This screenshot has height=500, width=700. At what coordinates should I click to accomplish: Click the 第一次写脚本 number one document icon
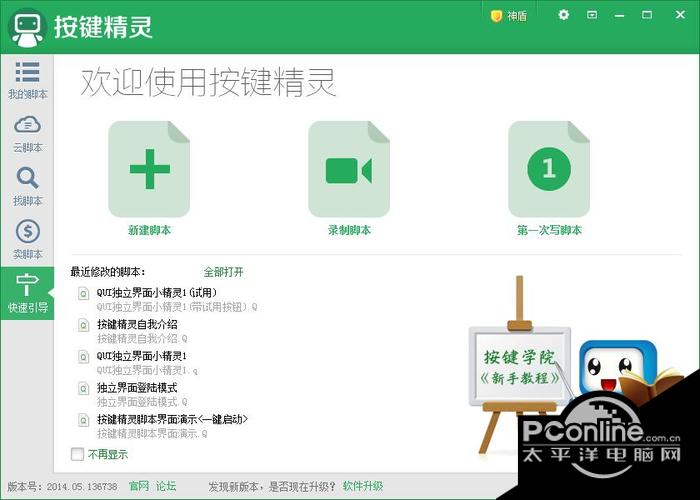pyautogui.click(x=549, y=169)
